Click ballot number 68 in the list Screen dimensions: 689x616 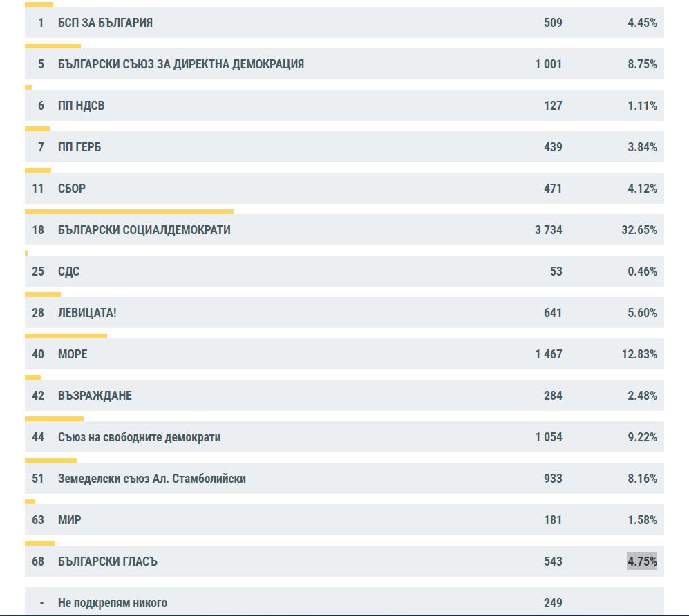click(38, 561)
